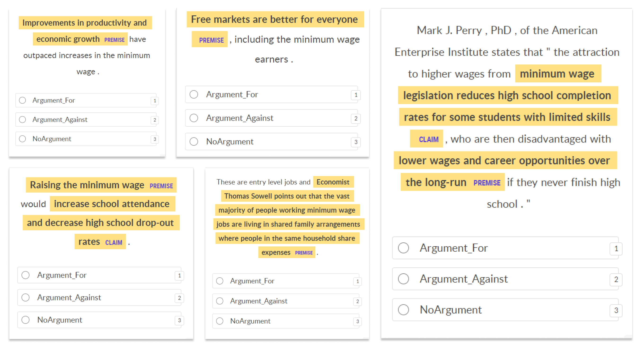Viewport: 644px width, 356px height.
Task: Choose Argument_Against in the Thomas Sowell card
Action: [286, 301]
